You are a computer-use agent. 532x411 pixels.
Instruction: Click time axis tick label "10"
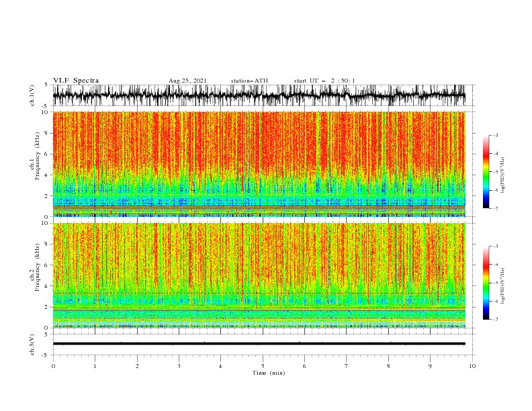coord(472,366)
